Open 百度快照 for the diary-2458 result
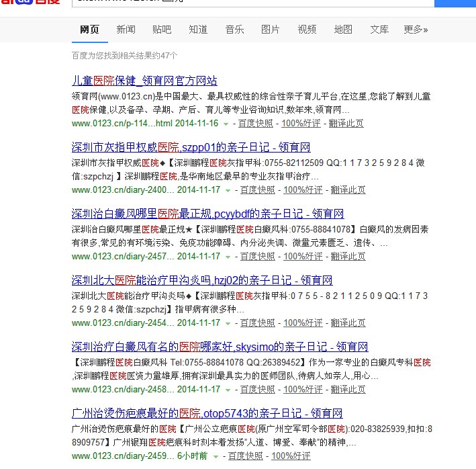The width and height of the screenshot is (476, 469). point(258,390)
